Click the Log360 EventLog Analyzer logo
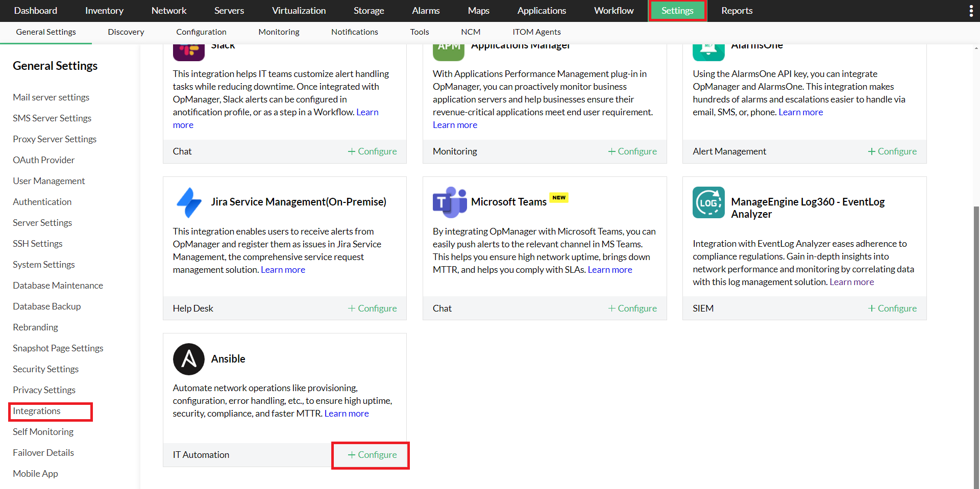The height and width of the screenshot is (489, 980). (708, 202)
